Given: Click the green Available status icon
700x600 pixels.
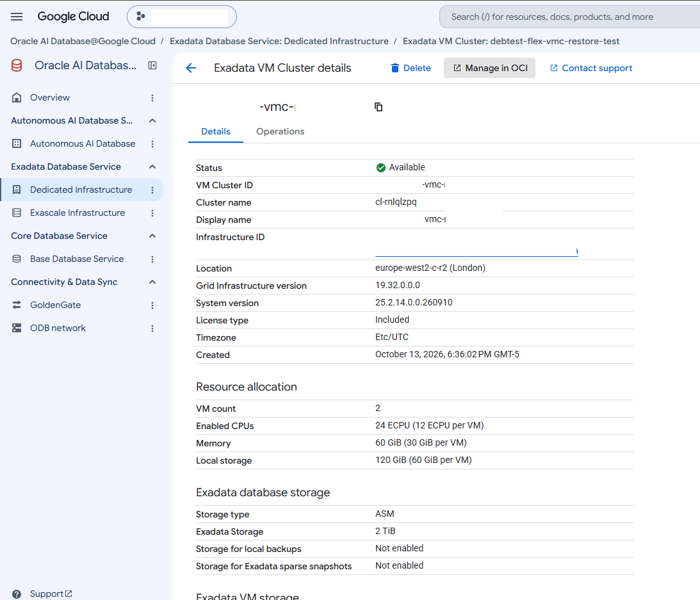Looking at the screenshot, I should pyautogui.click(x=381, y=167).
